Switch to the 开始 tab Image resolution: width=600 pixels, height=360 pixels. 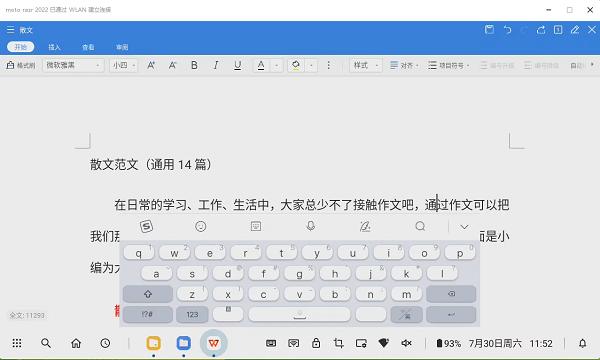[20, 47]
